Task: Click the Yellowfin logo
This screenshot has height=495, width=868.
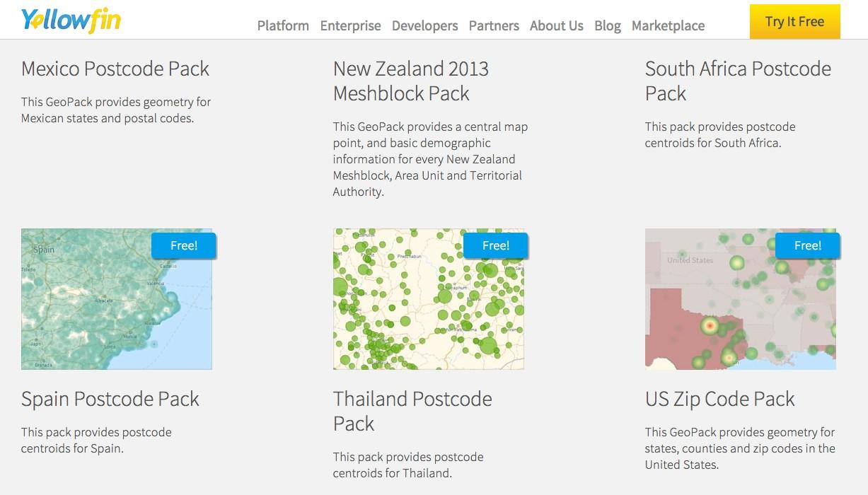Action: tap(71, 20)
